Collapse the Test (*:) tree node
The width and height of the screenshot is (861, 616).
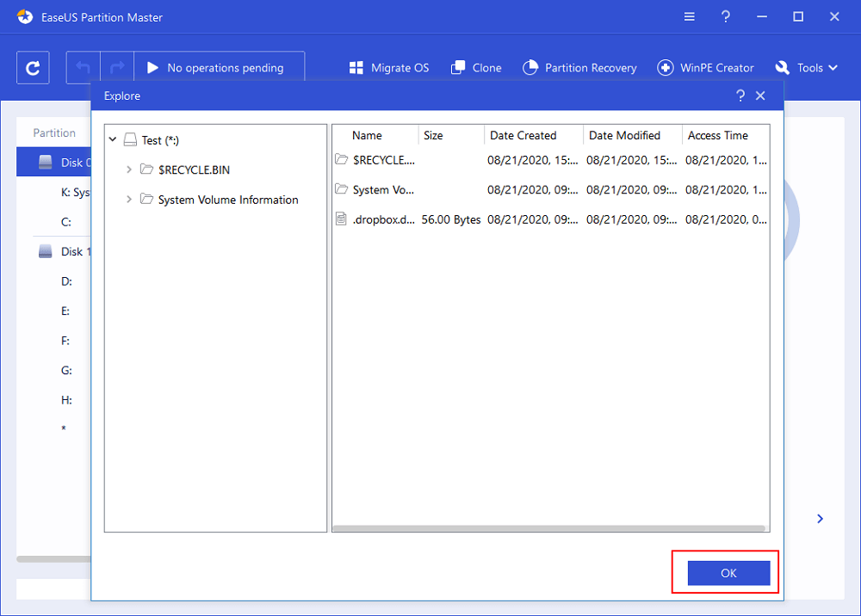(113, 140)
